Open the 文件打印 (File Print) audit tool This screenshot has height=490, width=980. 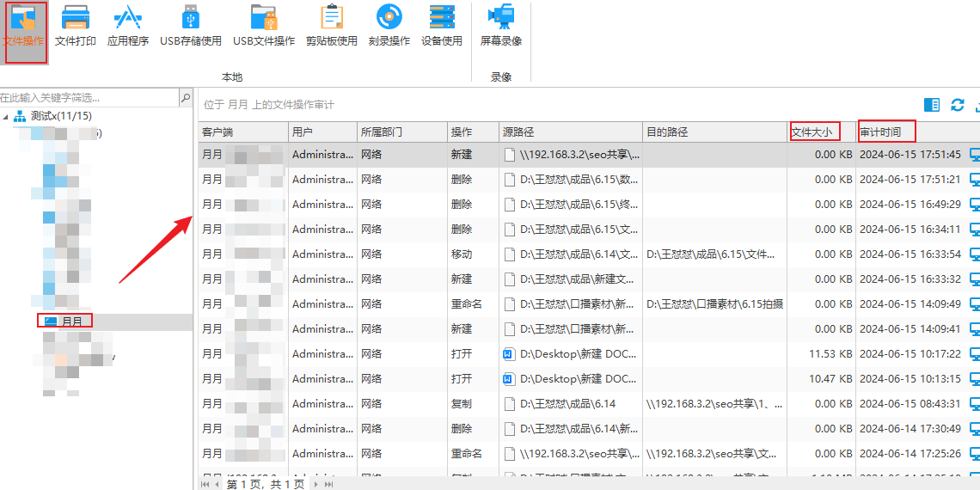(x=76, y=25)
